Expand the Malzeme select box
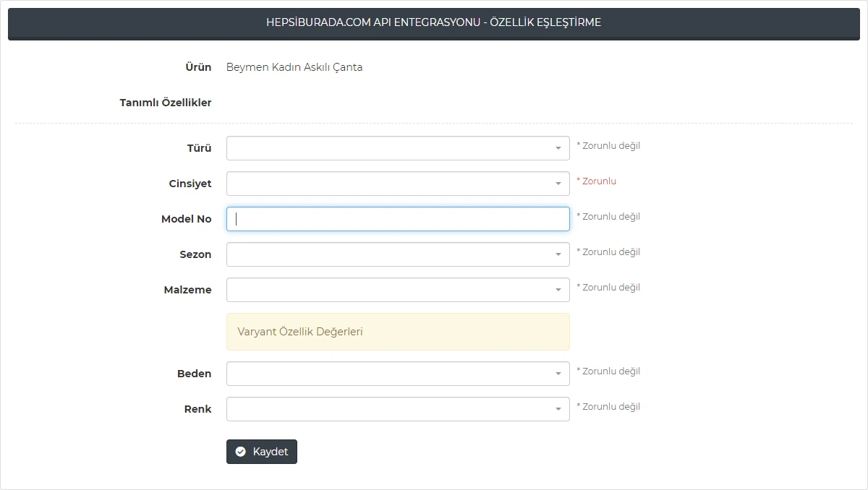 [x=391, y=290]
